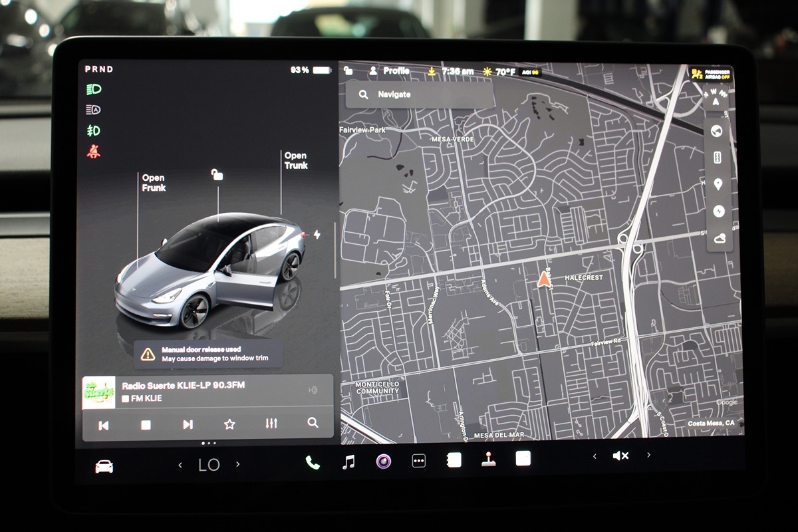Tap the charge port lightning icon by car
The image size is (798, 532).
(317, 235)
